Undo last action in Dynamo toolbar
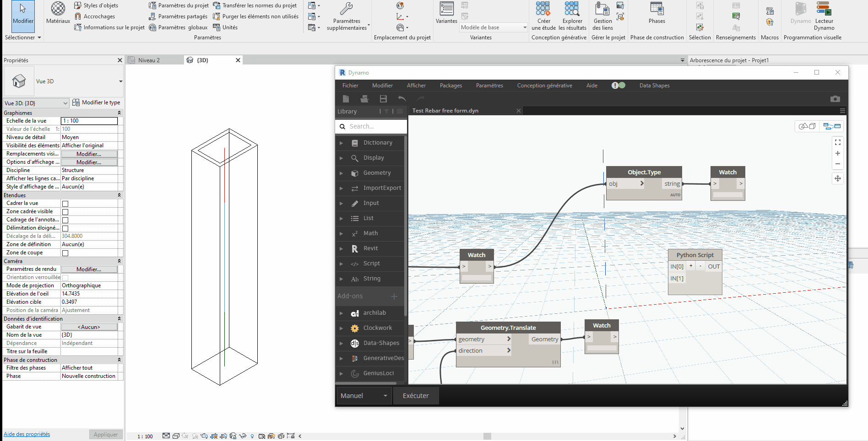Viewport: 868px width, 441px height. click(x=402, y=99)
